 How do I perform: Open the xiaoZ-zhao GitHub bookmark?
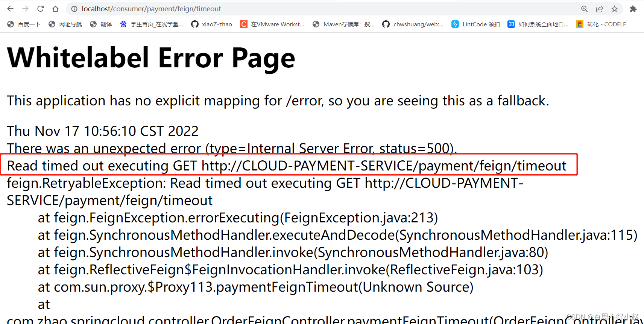tap(212, 24)
